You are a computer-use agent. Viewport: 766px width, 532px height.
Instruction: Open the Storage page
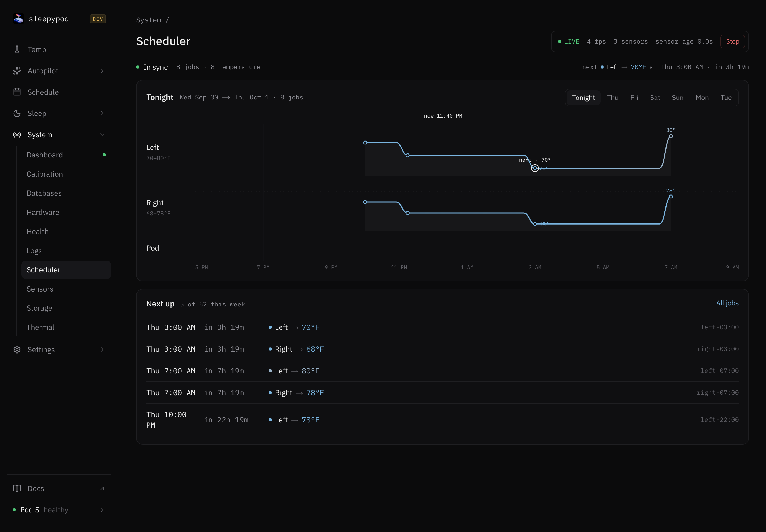click(66, 308)
